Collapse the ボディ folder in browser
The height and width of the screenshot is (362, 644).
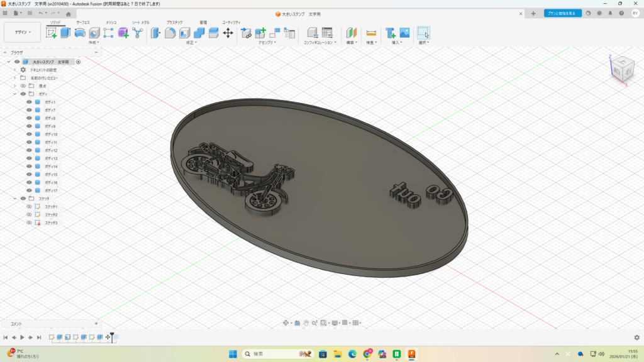[14, 94]
